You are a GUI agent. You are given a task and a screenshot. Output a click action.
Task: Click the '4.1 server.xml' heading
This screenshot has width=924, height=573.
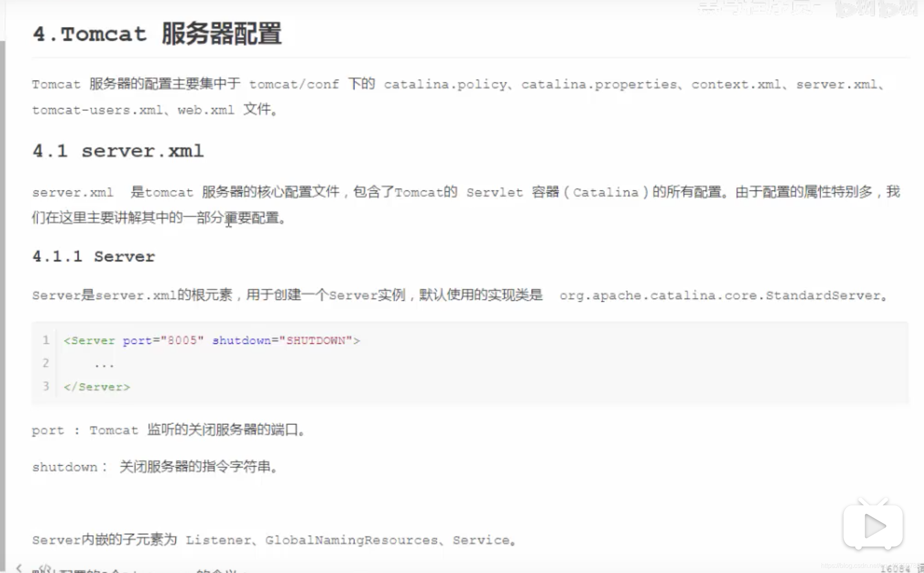118,151
